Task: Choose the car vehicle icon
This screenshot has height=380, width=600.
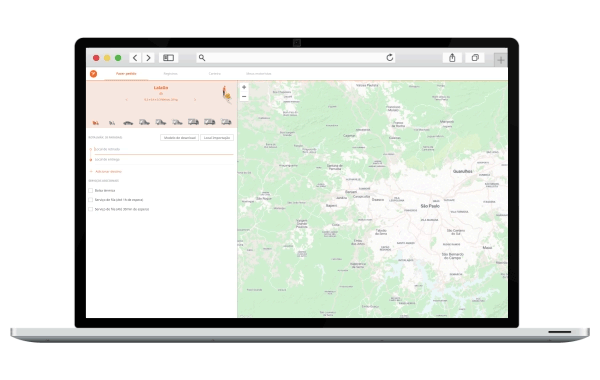Action: click(128, 122)
